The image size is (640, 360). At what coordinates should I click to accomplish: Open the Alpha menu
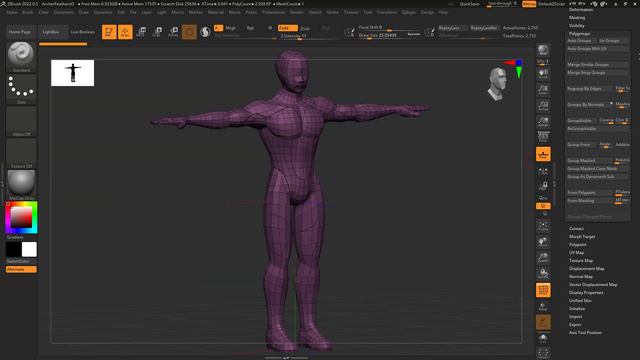coord(11,12)
